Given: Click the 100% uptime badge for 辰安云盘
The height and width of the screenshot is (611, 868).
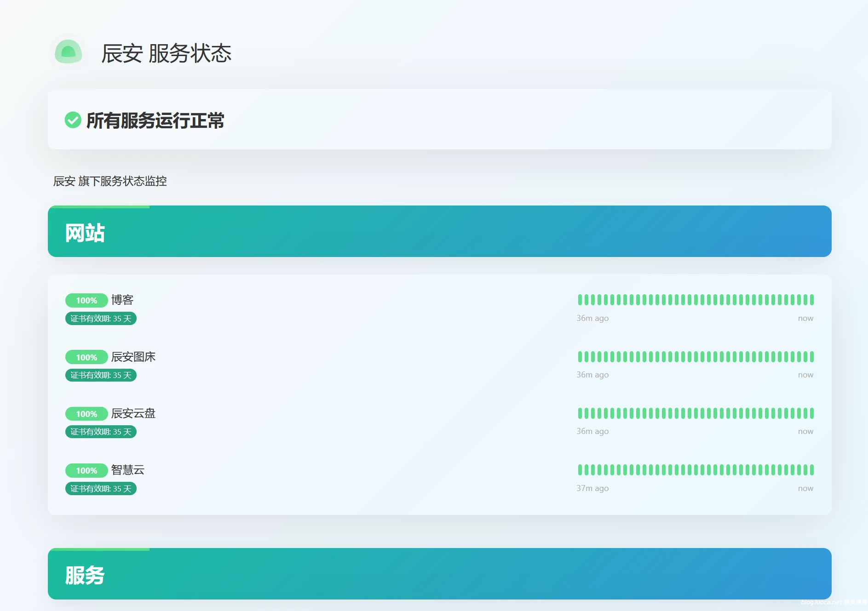Looking at the screenshot, I should click(86, 414).
